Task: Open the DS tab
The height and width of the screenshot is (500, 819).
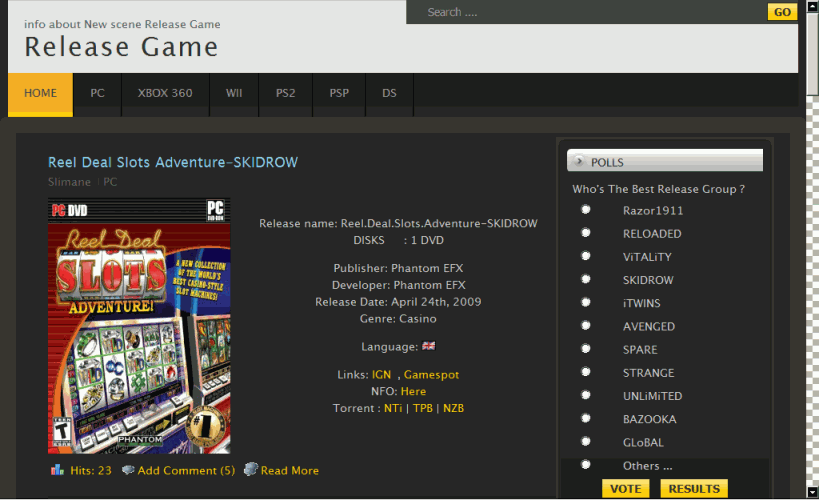Action: click(389, 94)
